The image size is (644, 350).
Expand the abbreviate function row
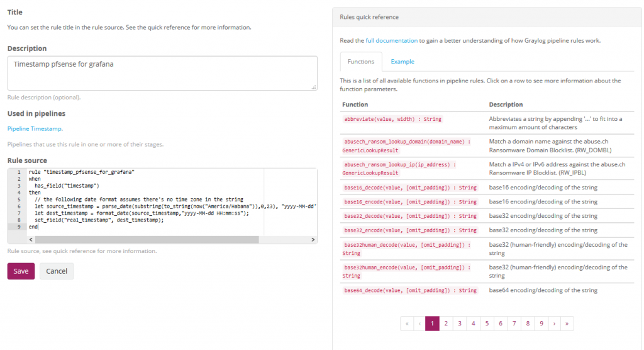393,119
